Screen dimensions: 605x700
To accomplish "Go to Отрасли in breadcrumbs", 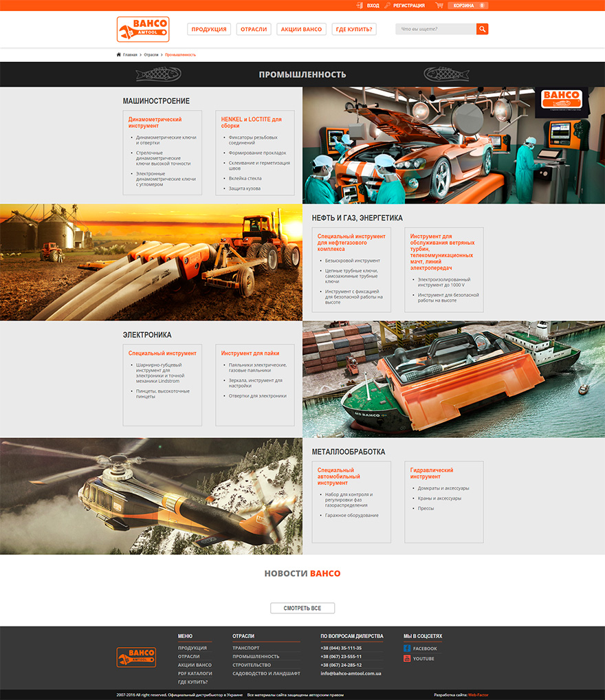I will pyautogui.click(x=151, y=55).
